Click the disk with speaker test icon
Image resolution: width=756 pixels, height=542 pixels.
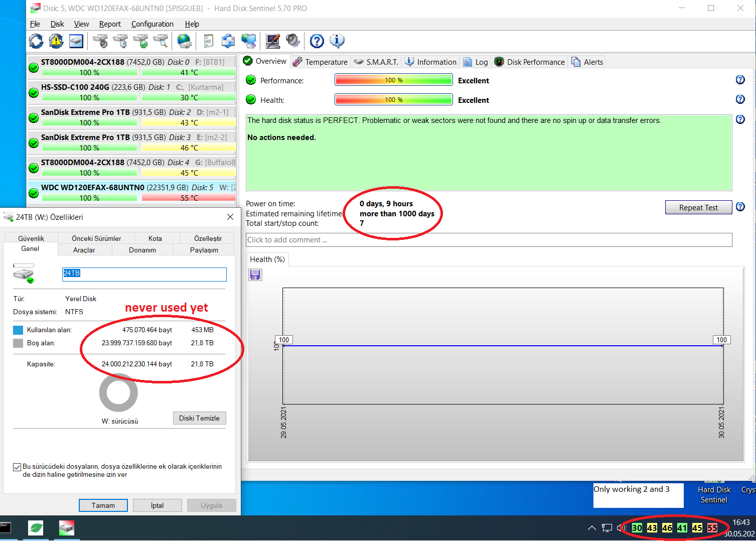tap(100, 41)
